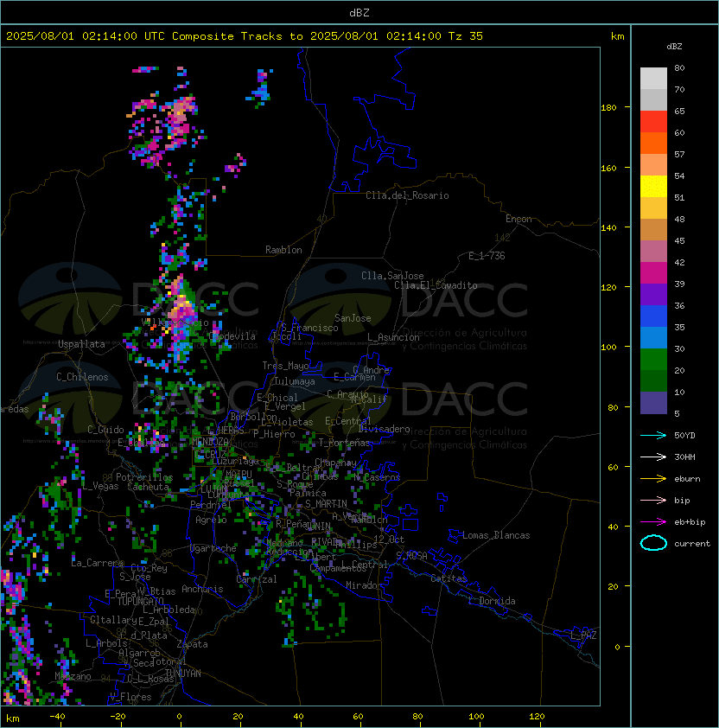Click the 'Tulumaya' label

tap(295, 381)
